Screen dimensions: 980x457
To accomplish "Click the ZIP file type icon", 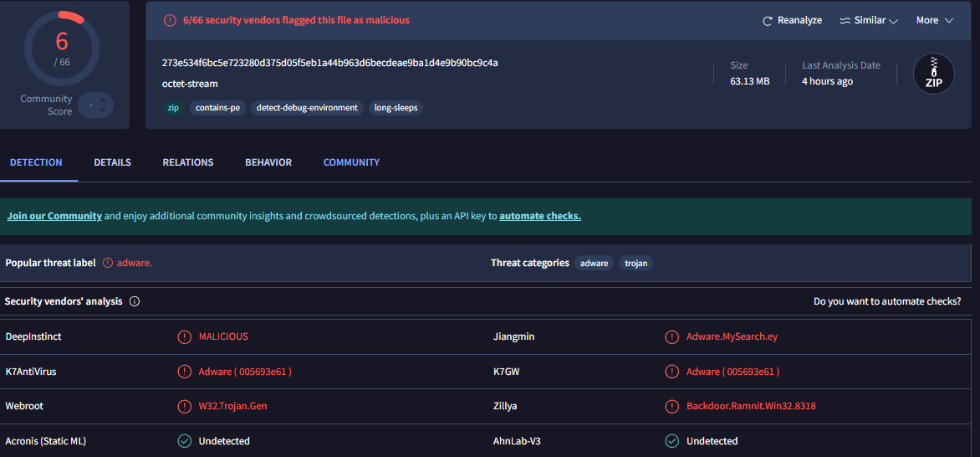I will point(933,74).
